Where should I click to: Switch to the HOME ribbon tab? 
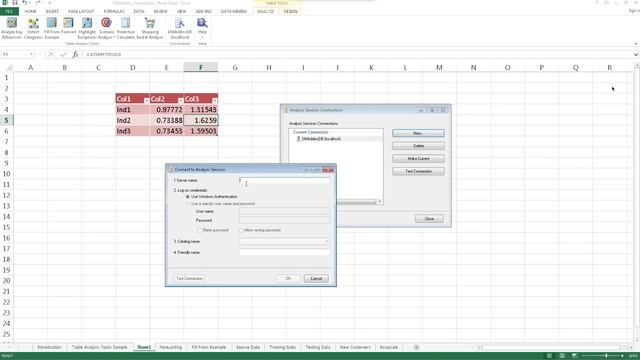point(30,11)
